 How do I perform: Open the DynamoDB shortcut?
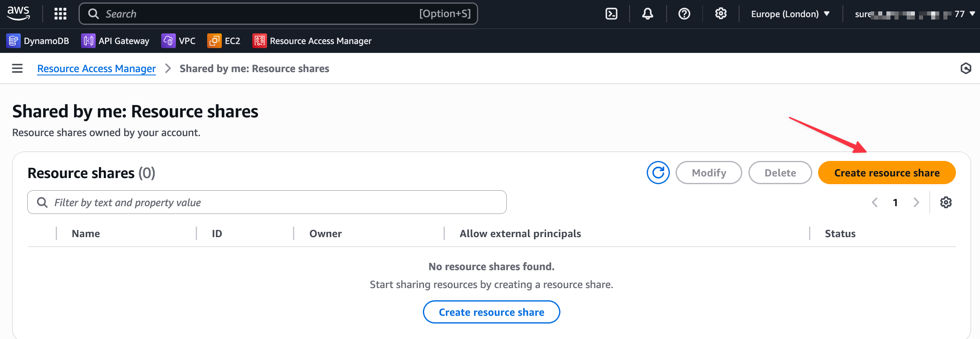point(38,41)
